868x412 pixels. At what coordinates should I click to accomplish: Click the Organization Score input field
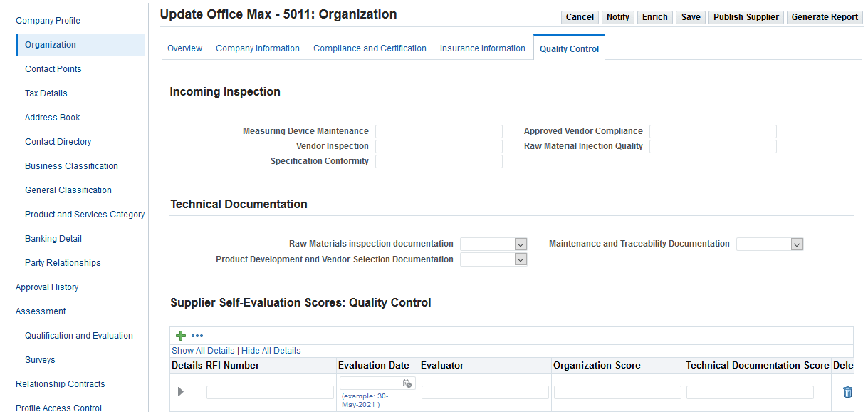tap(617, 392)
